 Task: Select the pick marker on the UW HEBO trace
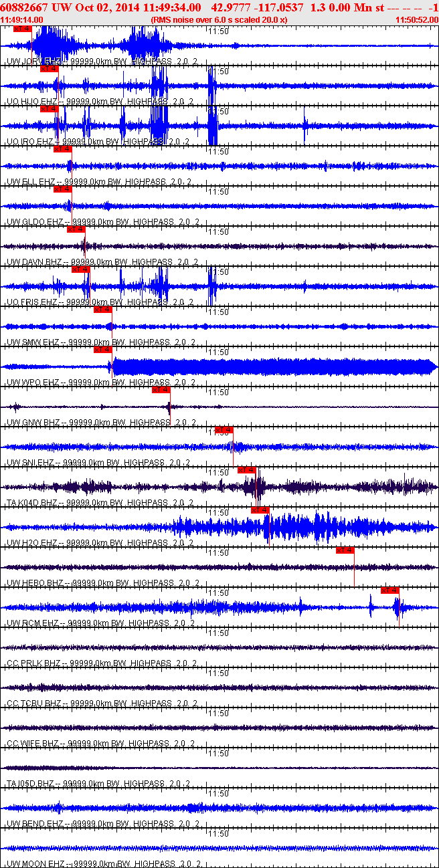click(x=345, y=550)
